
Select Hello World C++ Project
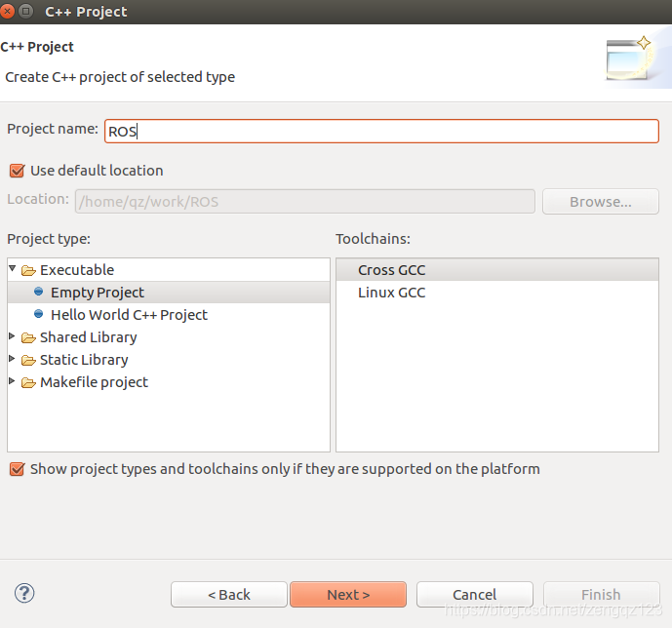[169, 315]
